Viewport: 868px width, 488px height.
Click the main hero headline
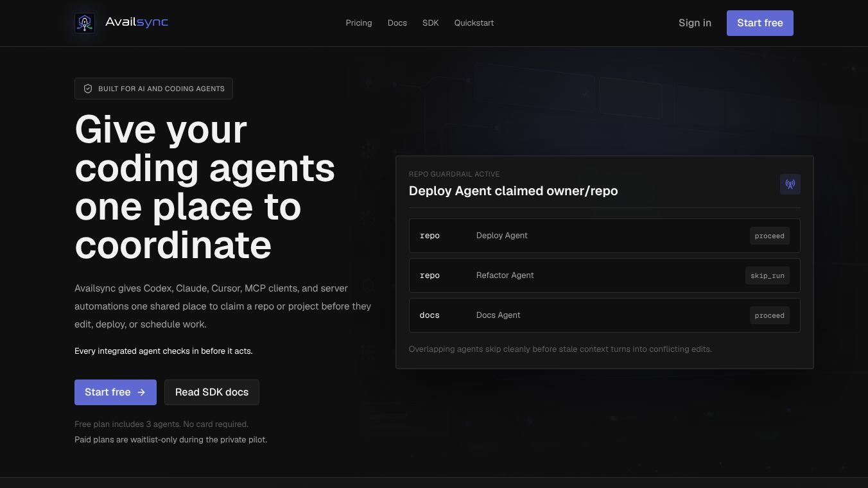point(205,187)
